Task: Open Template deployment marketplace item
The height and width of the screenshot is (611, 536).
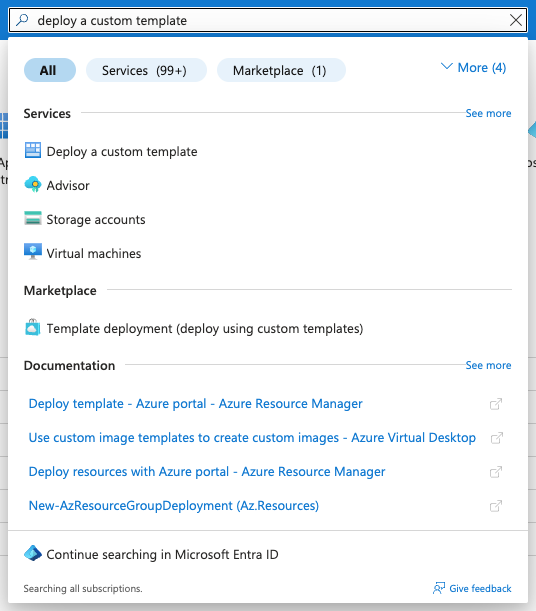Action: pos(205,329)
